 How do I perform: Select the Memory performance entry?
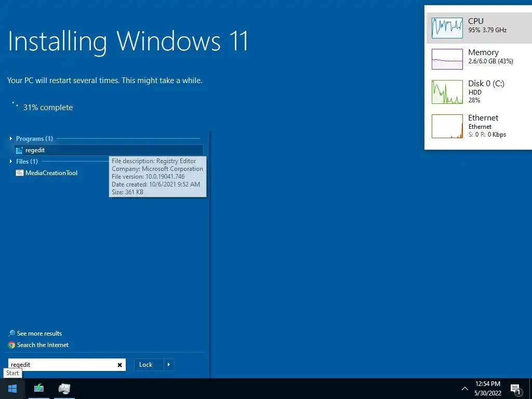click(x=479, y=59)
